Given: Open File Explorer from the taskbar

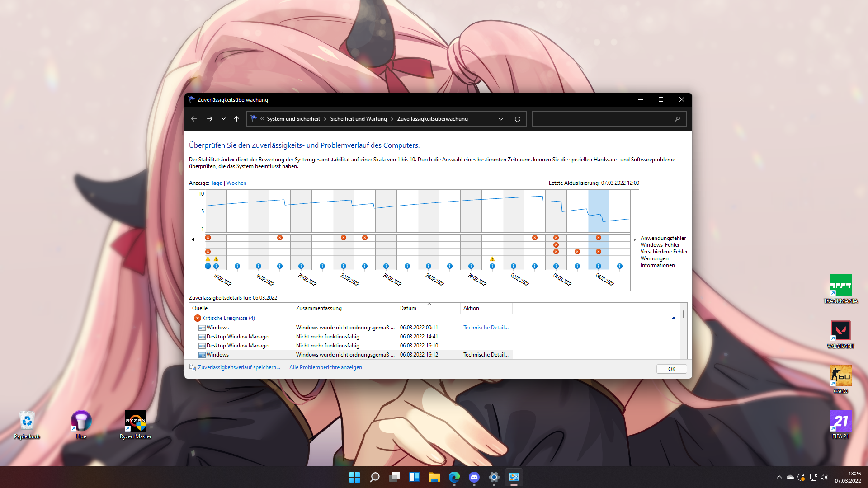Looking at the screenshot, I should coord(434,477).
